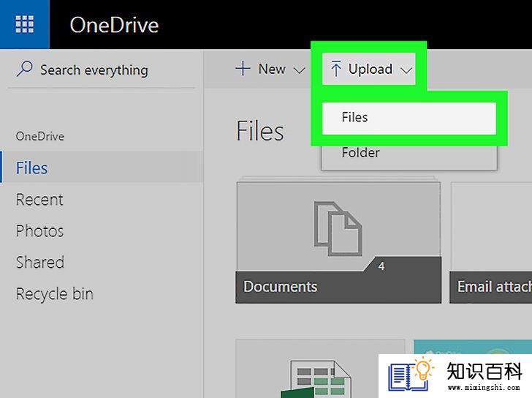Collapse the Upload dropdown chevron
Image resolution: width=532 pixels, height=398 pixels.
pyautogui.click(x=406, y=71)
